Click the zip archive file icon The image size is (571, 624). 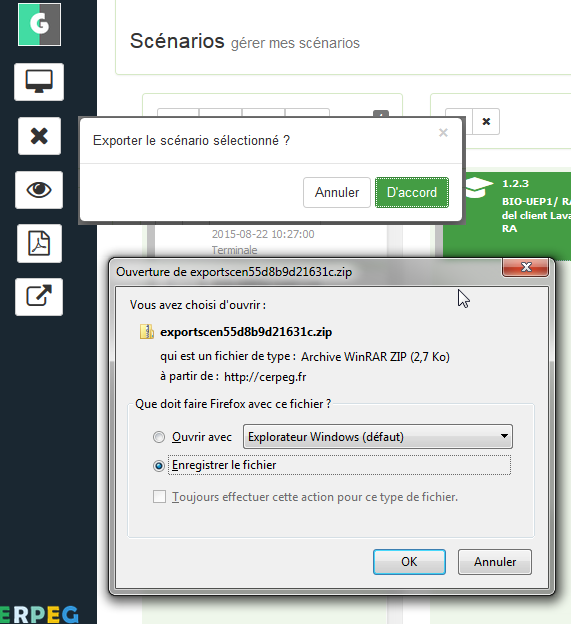[x=146, y=332]
